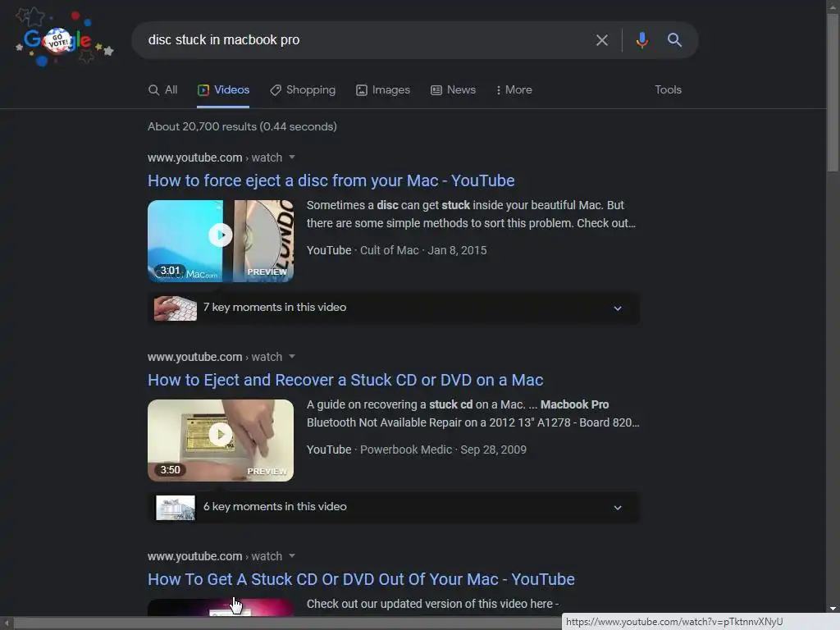Open the News tab

pos(453,90)
